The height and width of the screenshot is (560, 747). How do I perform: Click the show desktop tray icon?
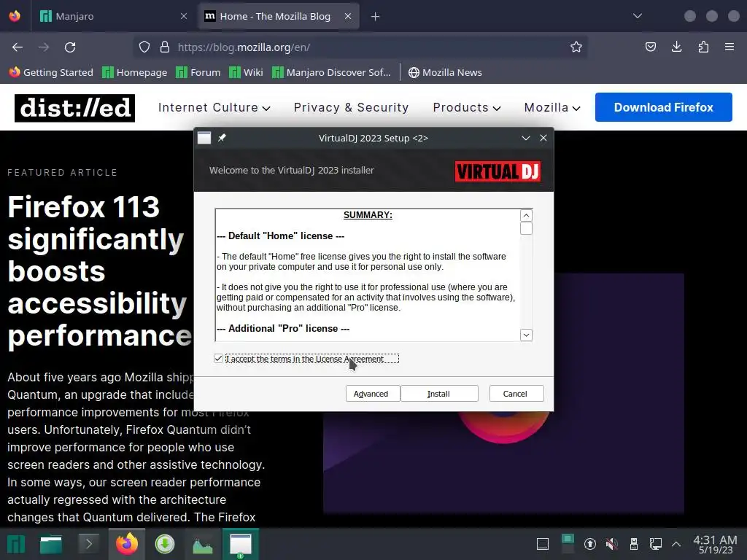pyautogui.click(x=543, y=544)
